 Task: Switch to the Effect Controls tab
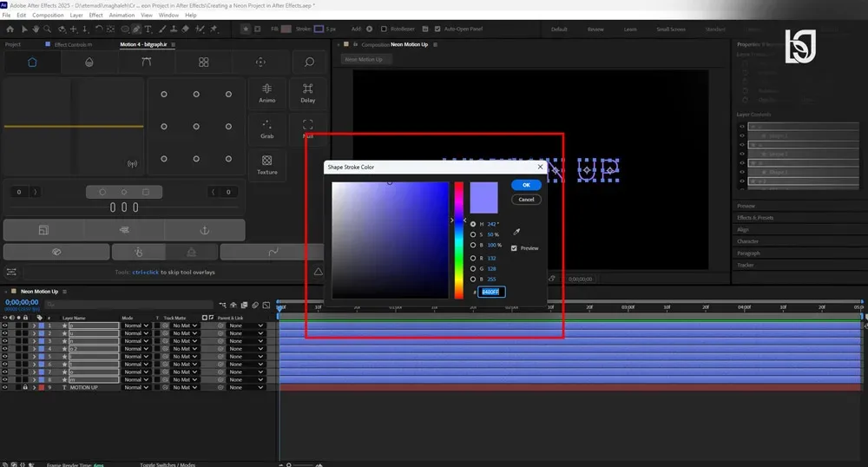73,44
